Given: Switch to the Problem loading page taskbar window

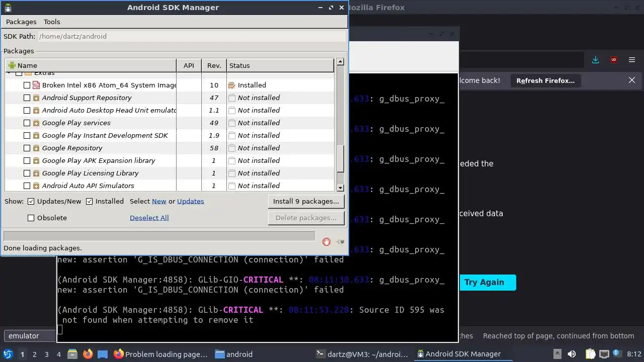Looking at the screenshot, I should coord(161,354).
